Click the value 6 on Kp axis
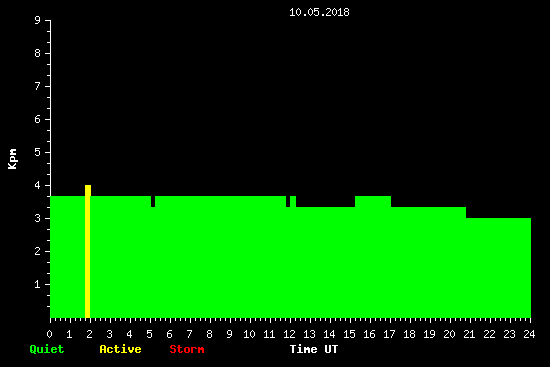Image resolution: width=550 pixels, height=367 pixels. [38, 119]
